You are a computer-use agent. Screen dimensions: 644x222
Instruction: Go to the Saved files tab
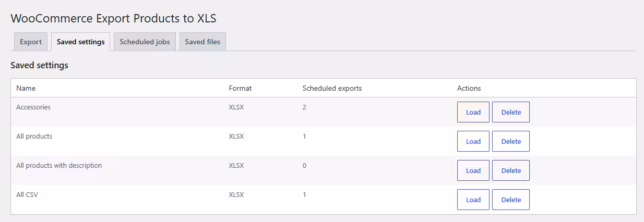202,42
